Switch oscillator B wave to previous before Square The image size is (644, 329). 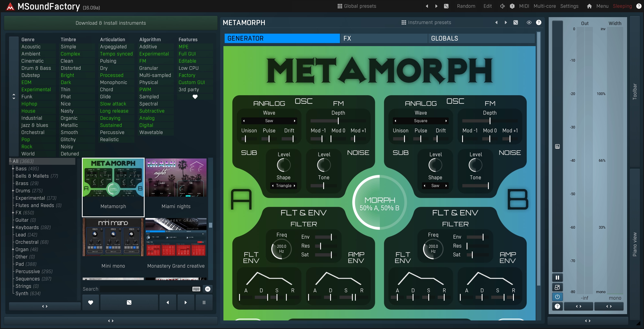coord(395,121)
